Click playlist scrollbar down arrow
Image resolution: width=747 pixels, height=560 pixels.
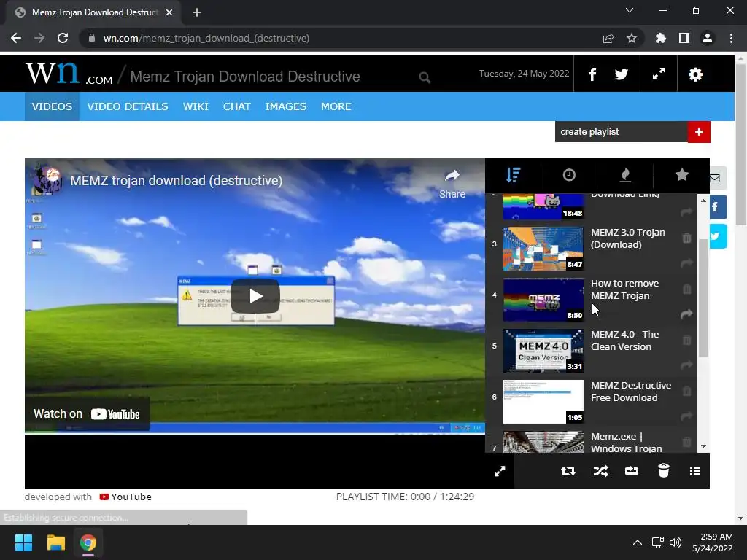[703, 447]
